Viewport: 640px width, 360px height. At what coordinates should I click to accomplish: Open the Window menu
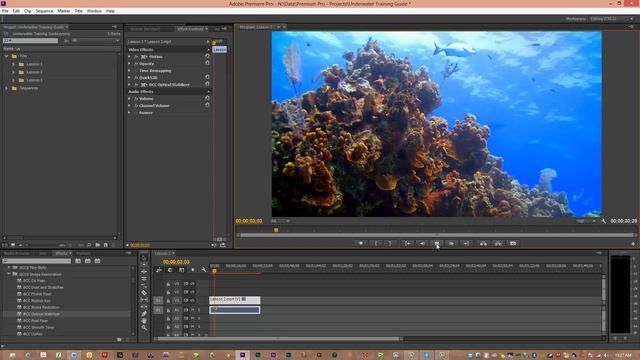click(x=94, y=11)
